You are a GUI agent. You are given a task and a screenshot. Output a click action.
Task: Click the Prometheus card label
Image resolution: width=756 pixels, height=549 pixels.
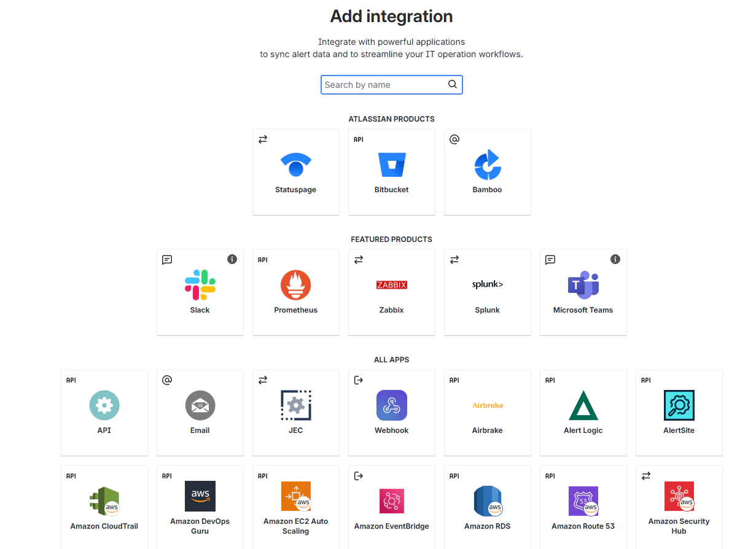[296, 310]
